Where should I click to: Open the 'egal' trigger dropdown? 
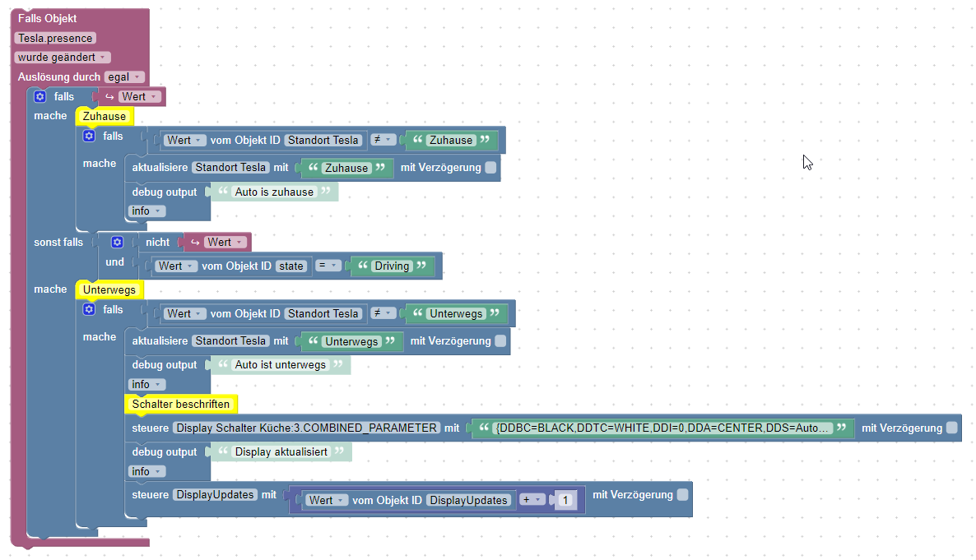124,77
